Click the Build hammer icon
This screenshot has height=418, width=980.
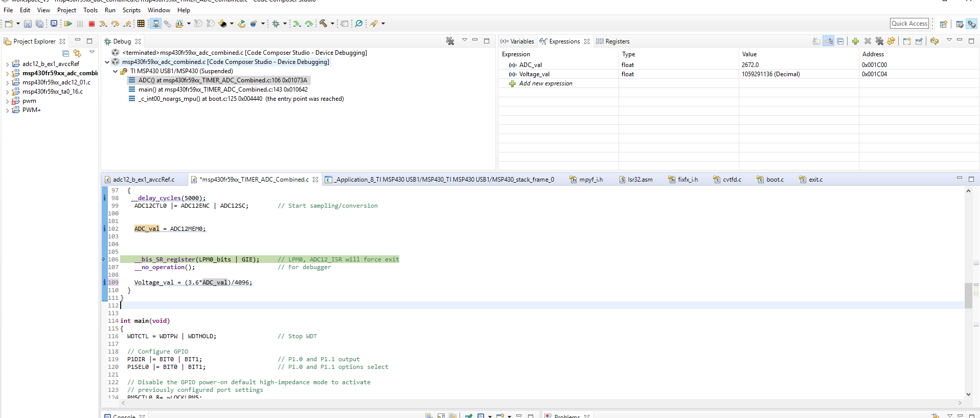[323, 24]
